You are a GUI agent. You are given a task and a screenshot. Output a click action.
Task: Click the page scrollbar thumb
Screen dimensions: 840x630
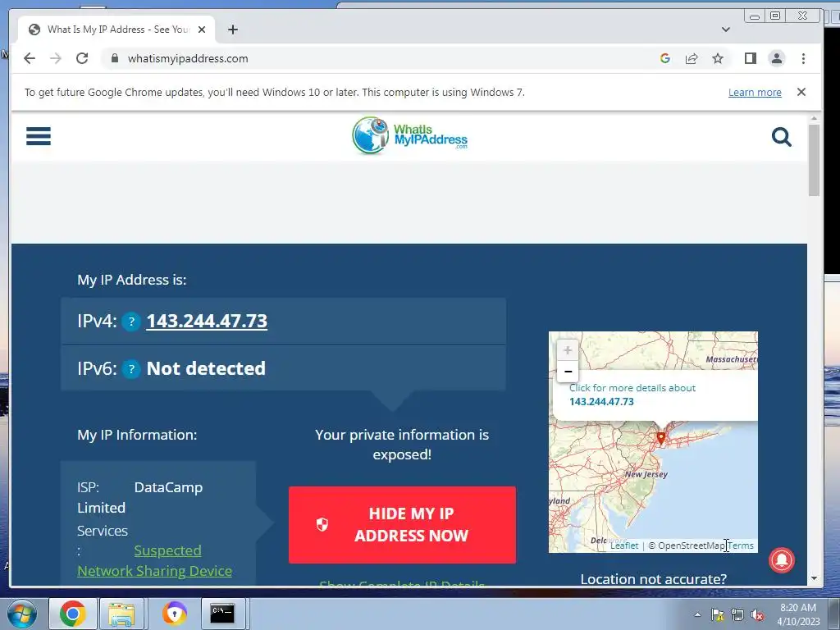(814, 160)
